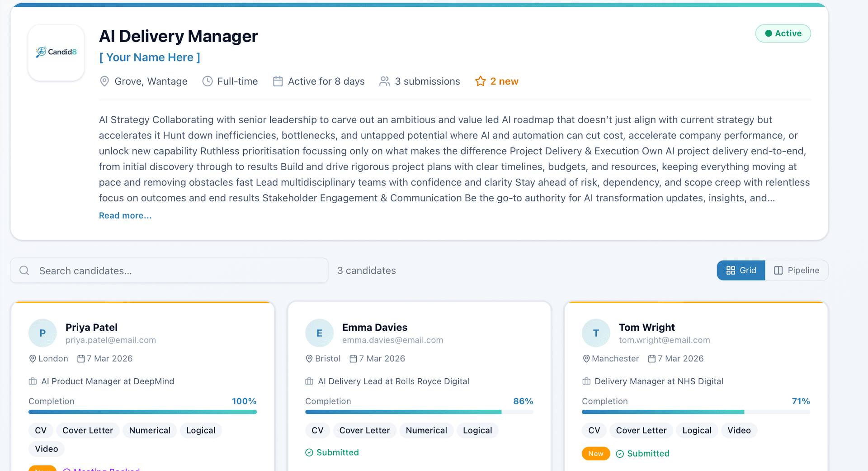Screen dimensions: 868x471
Task: Click the calendar icon by Active for 8 days
Action: [278, 81]
